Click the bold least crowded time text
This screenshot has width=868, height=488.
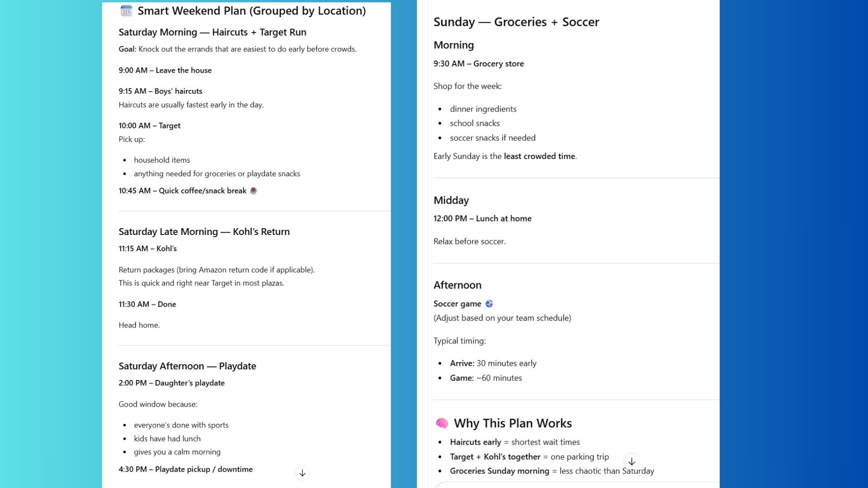(539, 156)
